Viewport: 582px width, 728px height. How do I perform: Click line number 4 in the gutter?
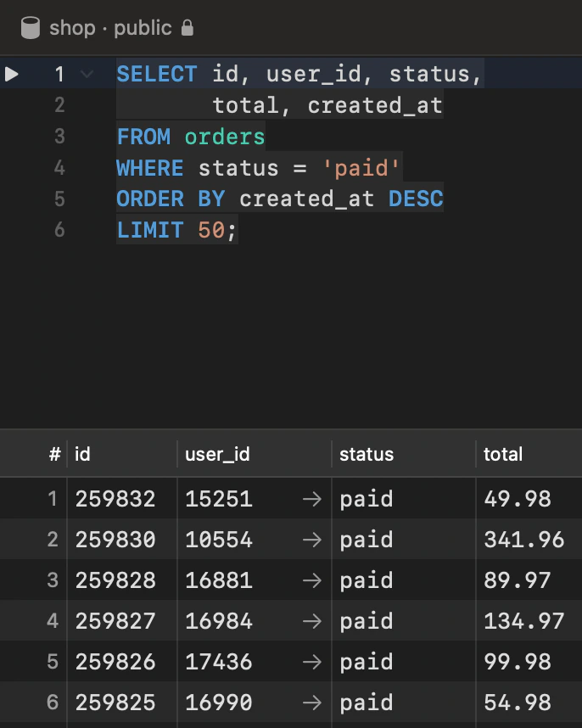[x=59, y=168]
